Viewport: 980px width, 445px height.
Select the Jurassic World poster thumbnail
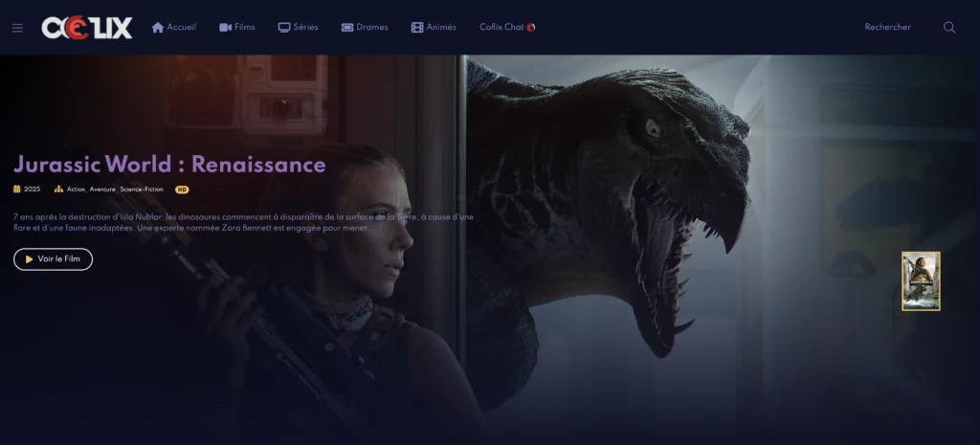(921, 281)
